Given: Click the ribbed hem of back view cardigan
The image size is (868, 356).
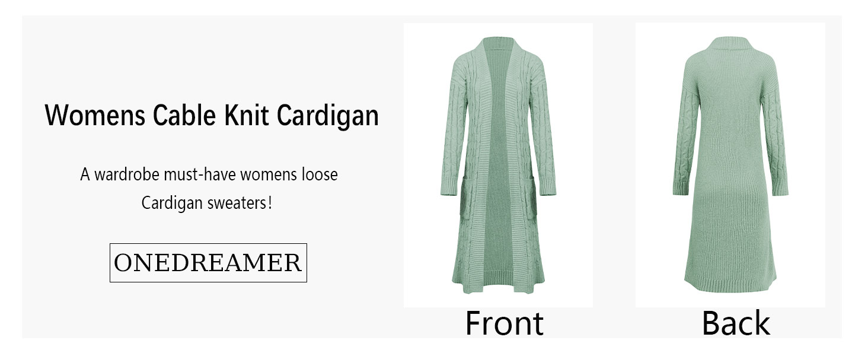Looking at the screenshot, I should 730,284.
